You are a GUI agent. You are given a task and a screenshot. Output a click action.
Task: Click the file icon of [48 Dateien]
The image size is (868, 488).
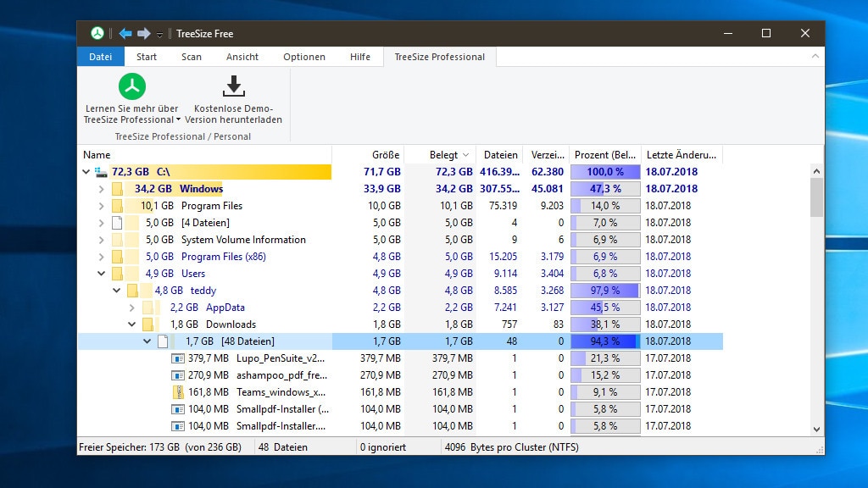click(x=163, y=341)
